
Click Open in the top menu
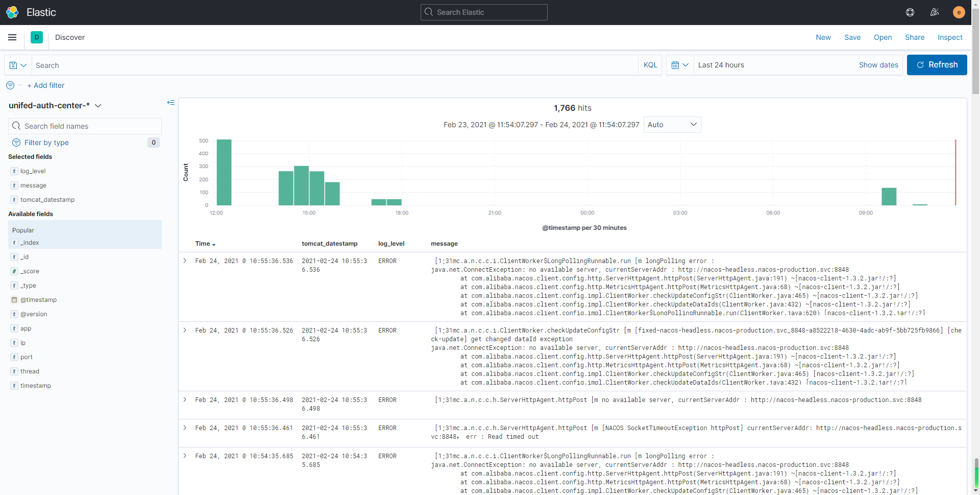883,37
